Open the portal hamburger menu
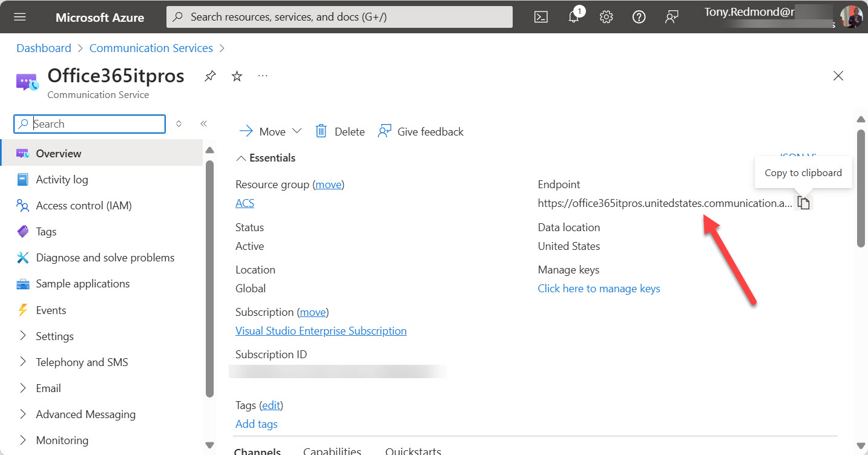Image resolution: width=868 pixels, height=455 pixels. (21, 16)
